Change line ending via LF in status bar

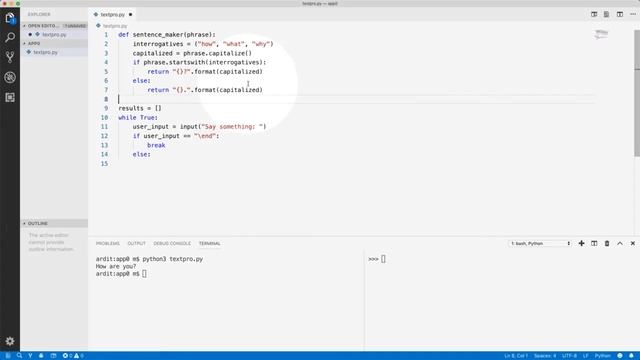586,356
